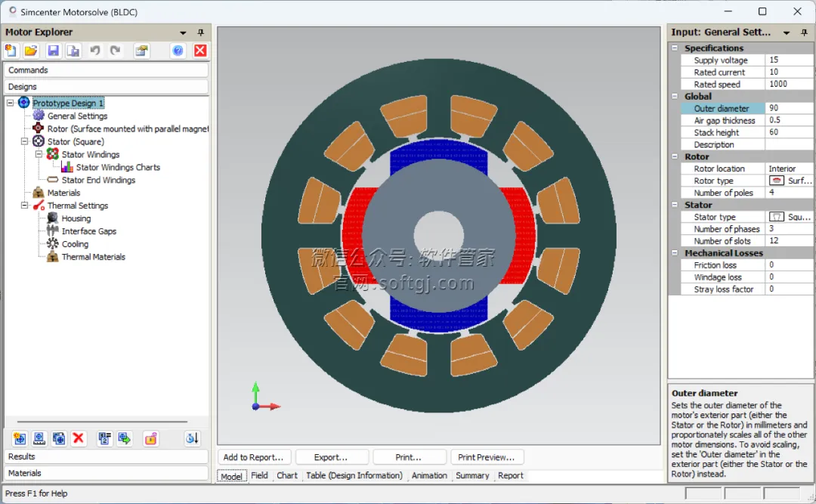816x504 pixels.
Task: Click the pink lock design icon
Action: 151,439
